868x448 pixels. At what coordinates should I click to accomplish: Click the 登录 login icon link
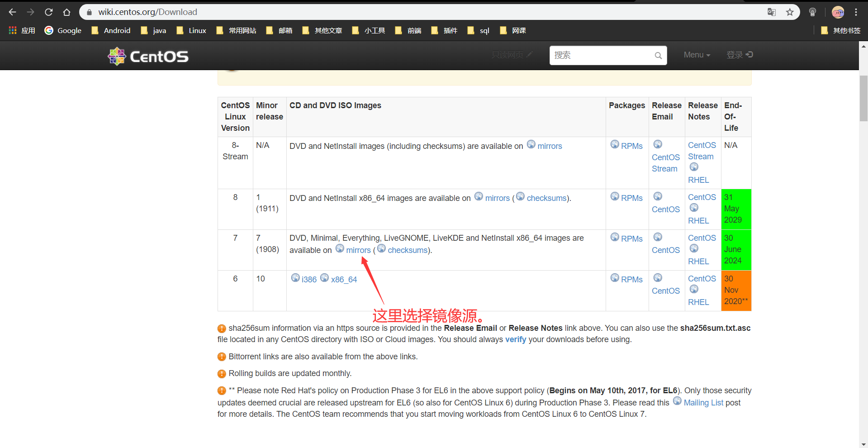(x=740, y=55)
